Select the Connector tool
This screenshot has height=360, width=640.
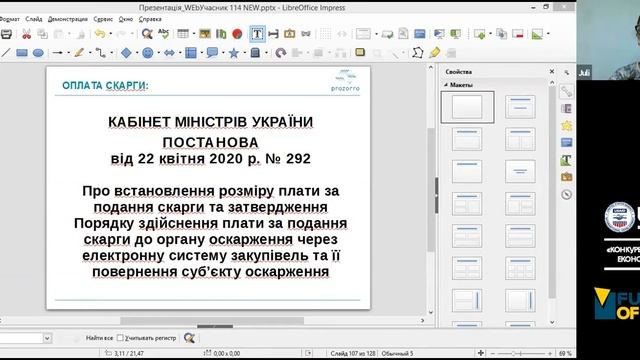pos(100,53)
